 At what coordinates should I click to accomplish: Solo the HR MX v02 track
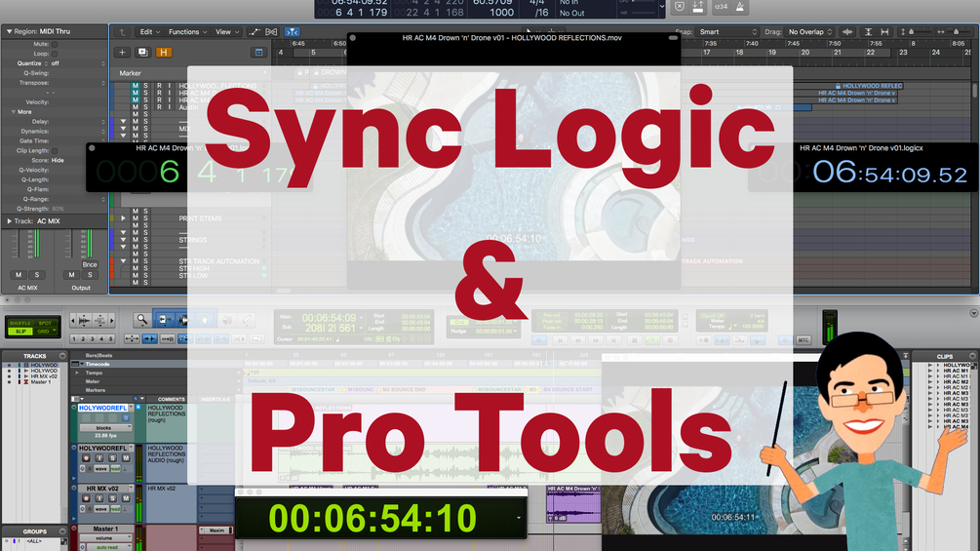pos(112,498)
